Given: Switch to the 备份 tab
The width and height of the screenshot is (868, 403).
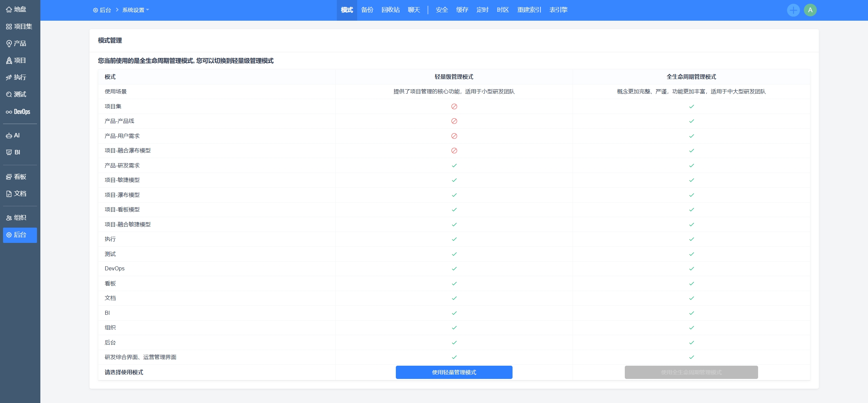Looking at the screenshot, I should [367, 10].
